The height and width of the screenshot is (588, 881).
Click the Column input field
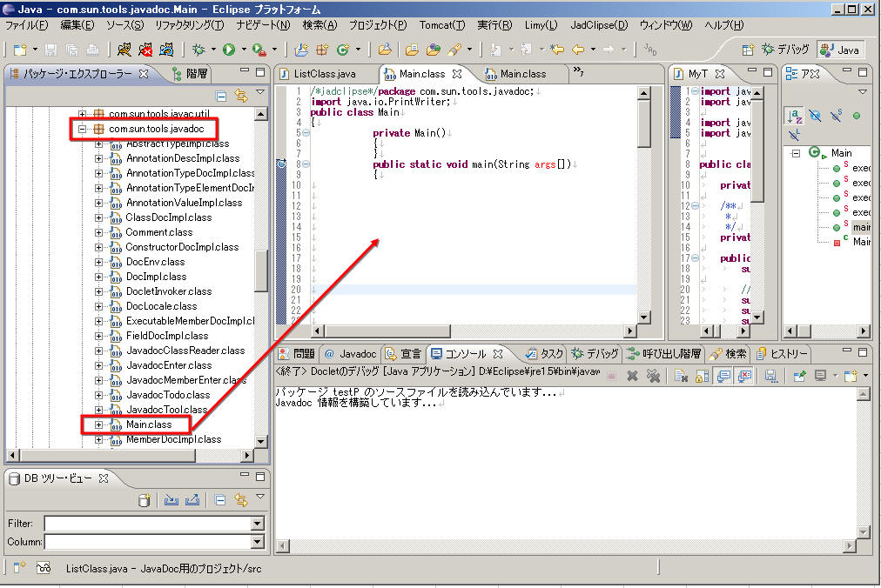pos(147,542)
